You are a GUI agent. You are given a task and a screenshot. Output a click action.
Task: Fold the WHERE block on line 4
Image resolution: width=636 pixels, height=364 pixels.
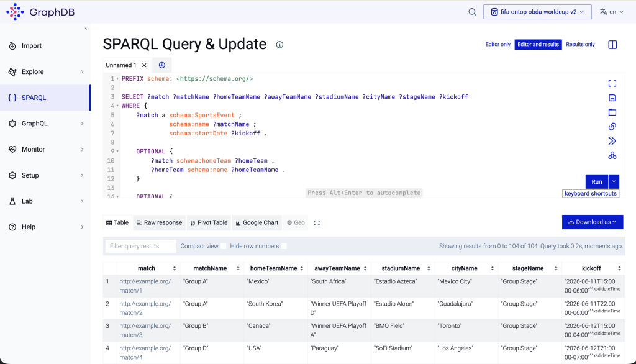point(117,106)
